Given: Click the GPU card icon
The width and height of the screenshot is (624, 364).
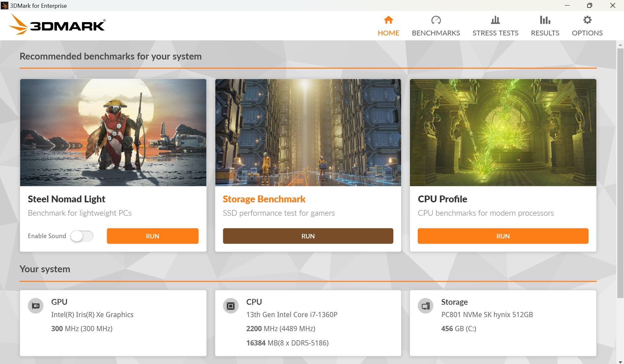Looking at the screenshot, I should coord(35,306).
